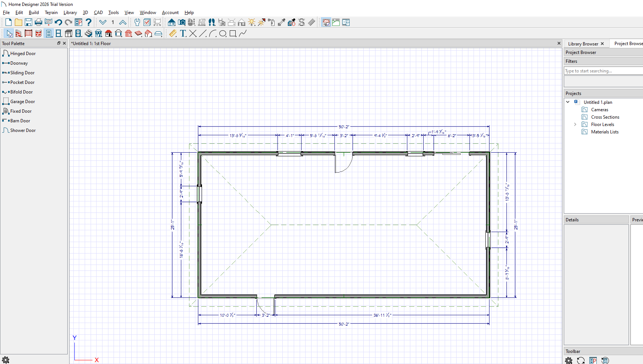Pick Garage Door from the Tool Palette

(x=22, y=102)
